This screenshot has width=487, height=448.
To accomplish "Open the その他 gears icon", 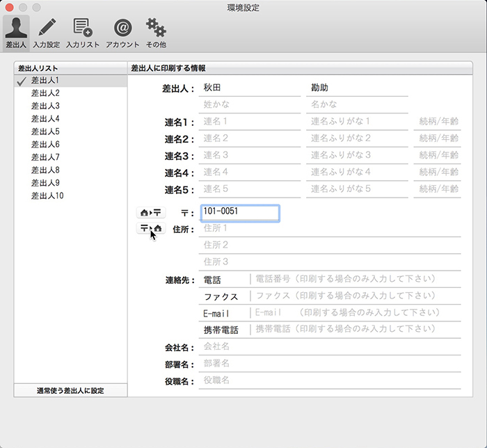I will 155,33.
